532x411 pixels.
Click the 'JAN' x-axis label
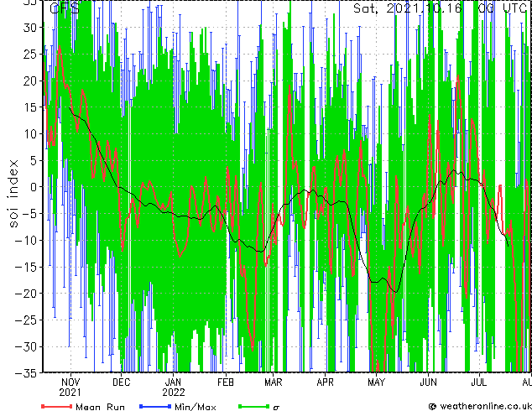click(x=173, y=382)
